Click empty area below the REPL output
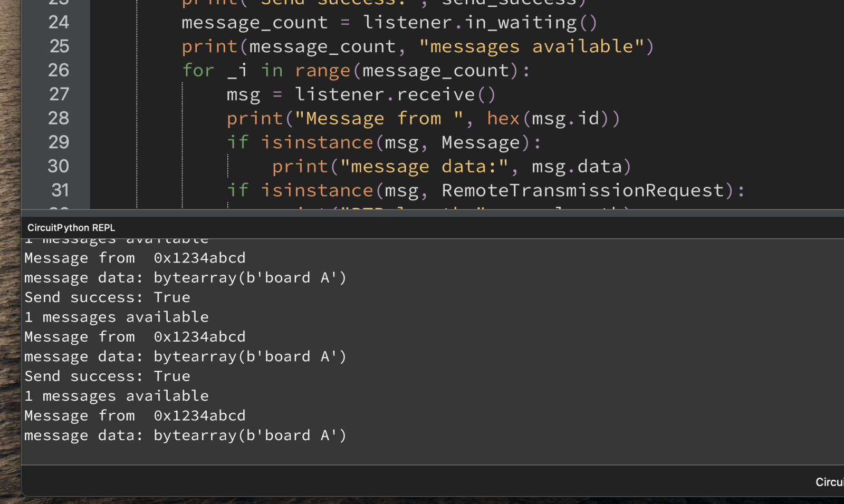Screen dimensions: 844x504 (433, 455)
